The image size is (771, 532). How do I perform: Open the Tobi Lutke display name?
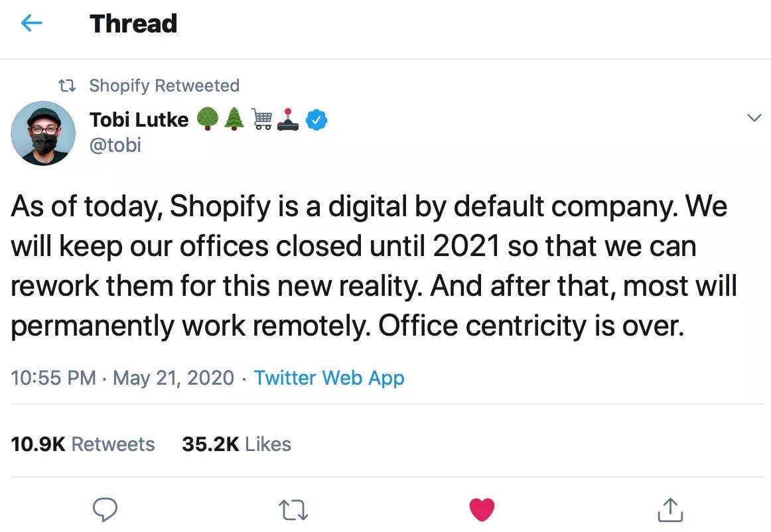[139, 119]
